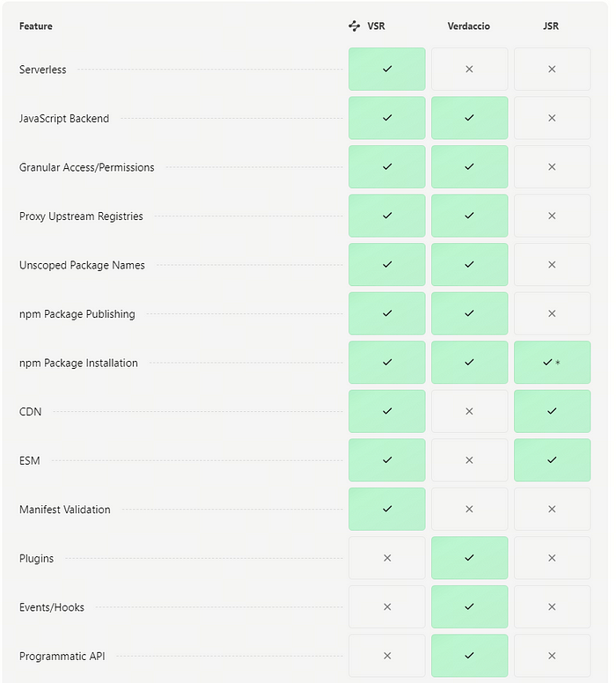616x683 pixels.
Task: Click the npm Package Publishing row label
Action: pos(77,314)
